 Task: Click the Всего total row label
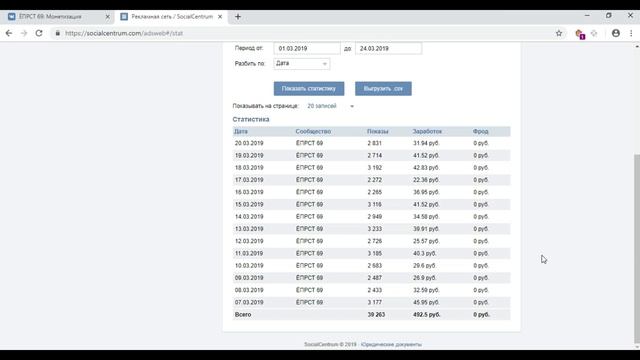[x=243, y=315]
